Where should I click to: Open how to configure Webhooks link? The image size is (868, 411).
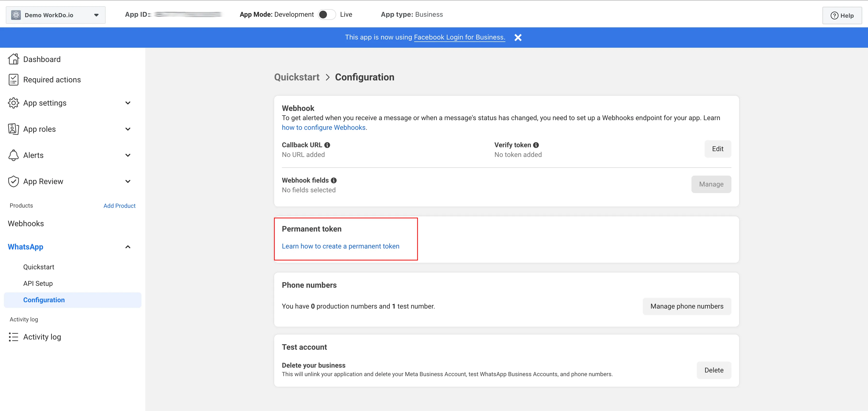click(324, 127)
